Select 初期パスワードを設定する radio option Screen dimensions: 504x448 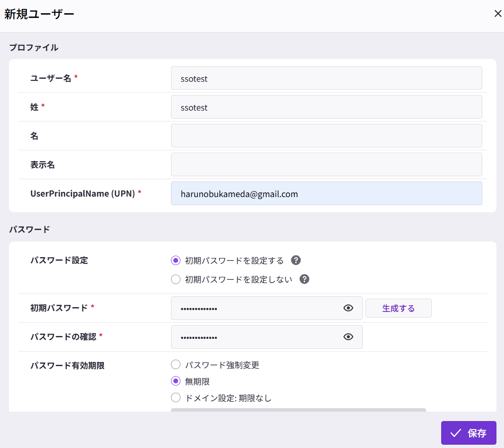pyautogui.click(x=176, y=260)
